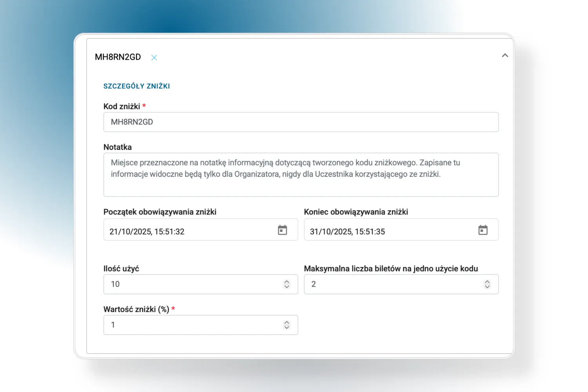The image size is (588, 392).
Task: Click the stepper arrows on Ilość użyć field
Action: tap(286, 284)
